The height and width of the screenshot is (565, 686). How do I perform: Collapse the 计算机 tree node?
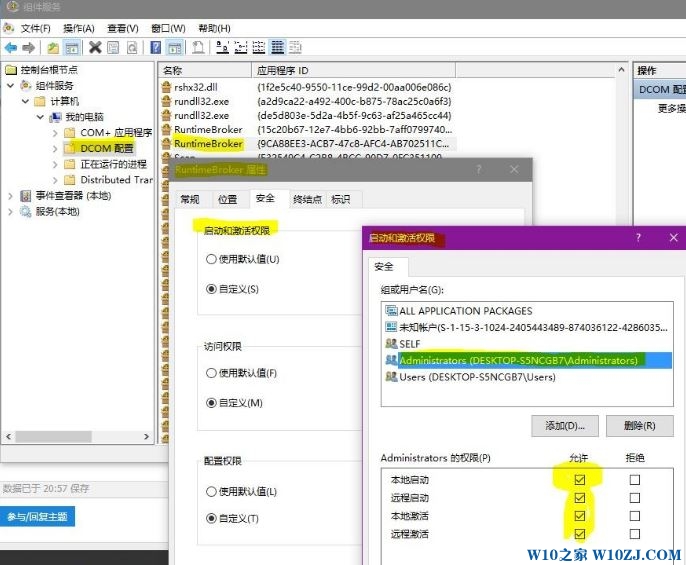coord(25,101)
